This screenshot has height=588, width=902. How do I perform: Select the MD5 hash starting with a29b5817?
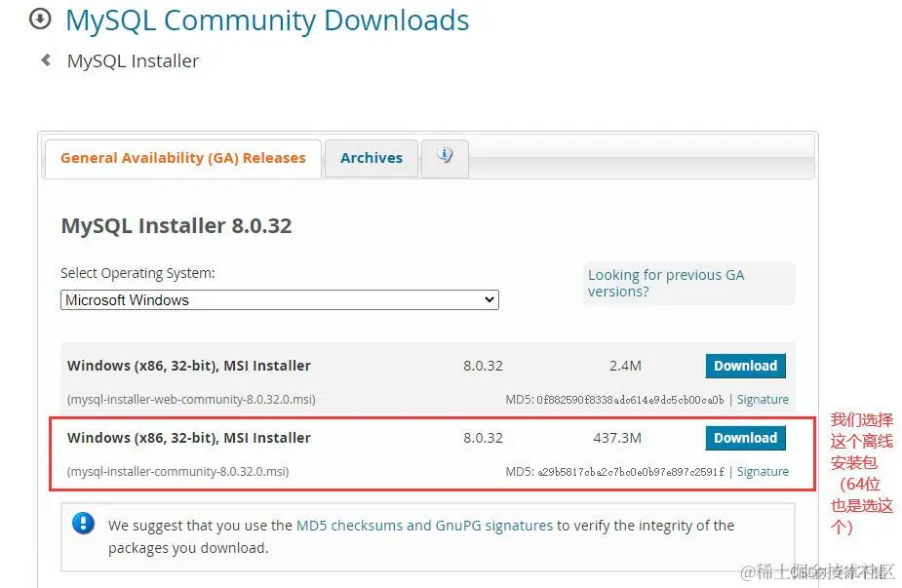[631, 472]
